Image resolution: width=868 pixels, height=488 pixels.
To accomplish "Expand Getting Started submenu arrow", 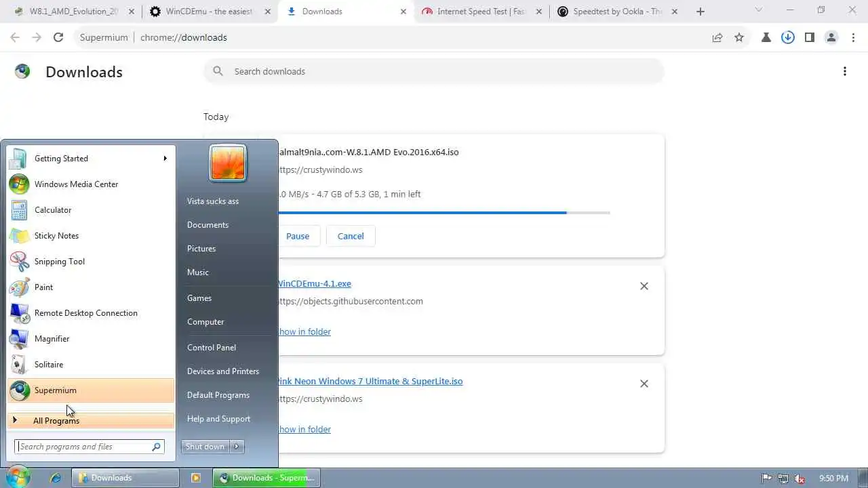I will coord(165,159).
